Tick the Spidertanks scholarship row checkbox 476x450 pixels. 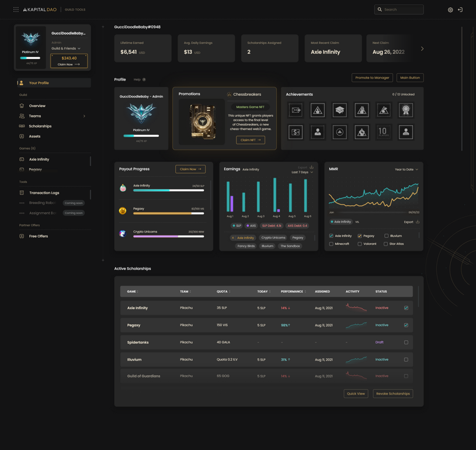point(406,342)
